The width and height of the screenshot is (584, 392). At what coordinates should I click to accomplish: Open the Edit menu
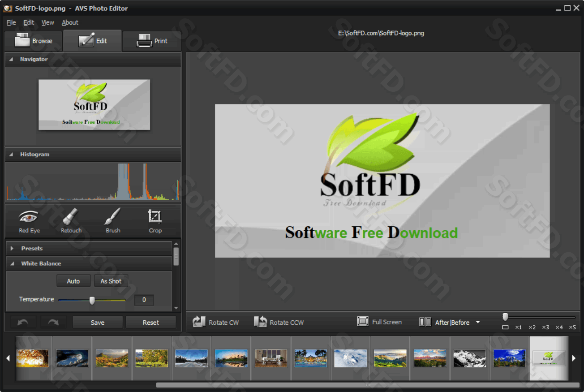[29, 22]
